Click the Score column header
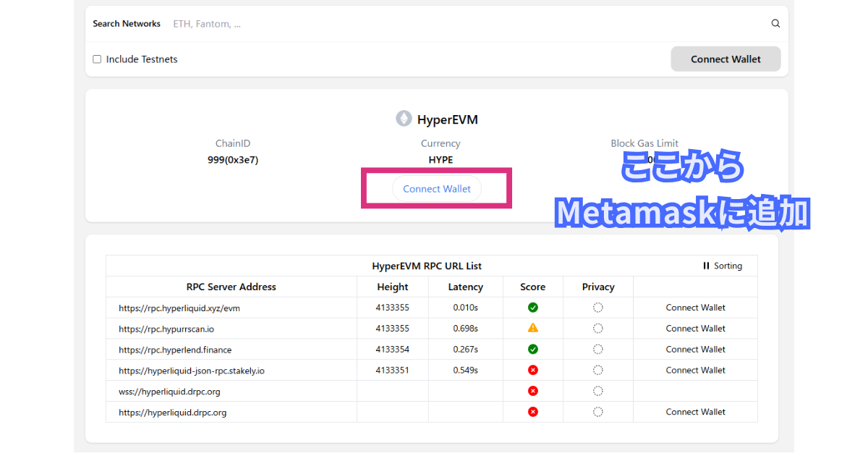The width and height of the screenshot is (868, 456). (x=533, y=287)
